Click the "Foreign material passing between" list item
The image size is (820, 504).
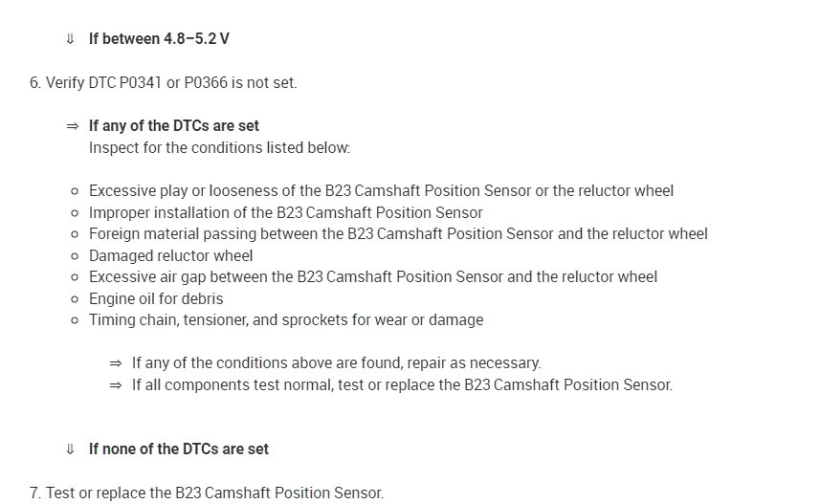[398, 234]
